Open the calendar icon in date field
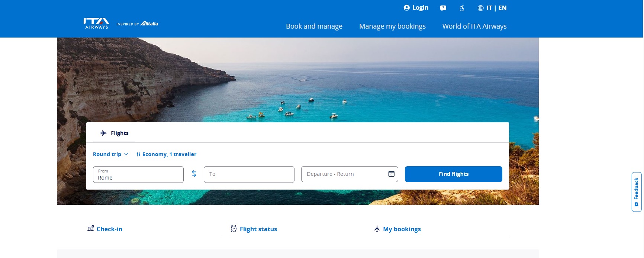The height and width of the screenshot is (258, 644). (391, 174)
